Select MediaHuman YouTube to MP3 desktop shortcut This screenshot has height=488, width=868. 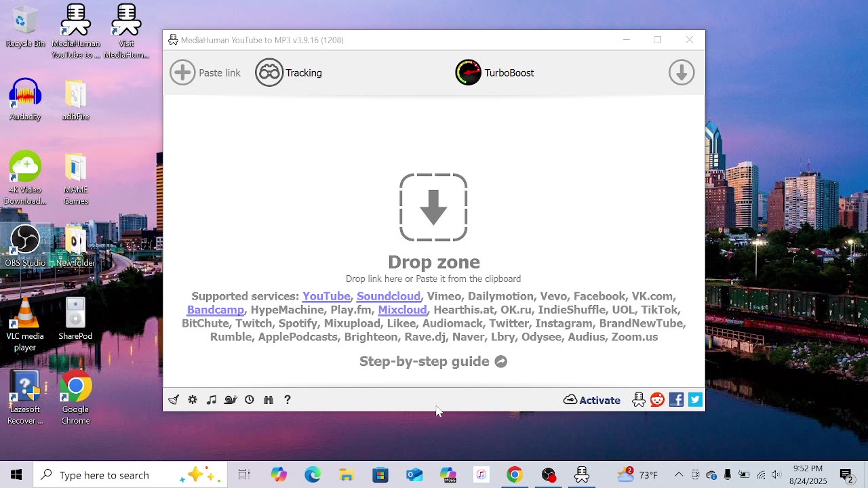[76, 31]
